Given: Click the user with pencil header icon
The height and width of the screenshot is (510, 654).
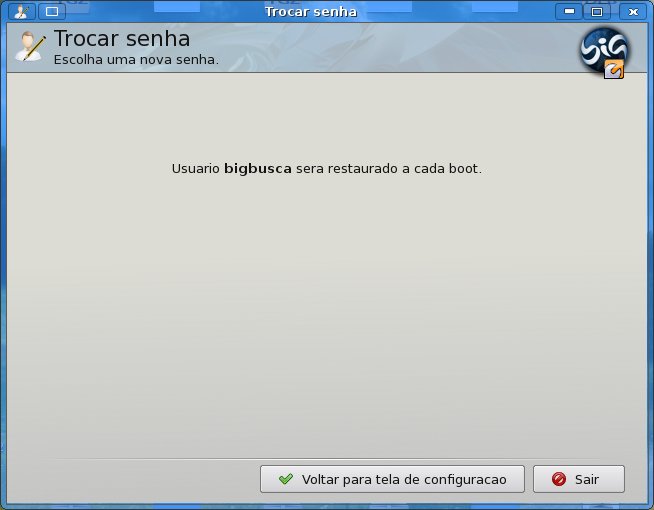Looking at the screenshot, I should (x=30, y=47).
